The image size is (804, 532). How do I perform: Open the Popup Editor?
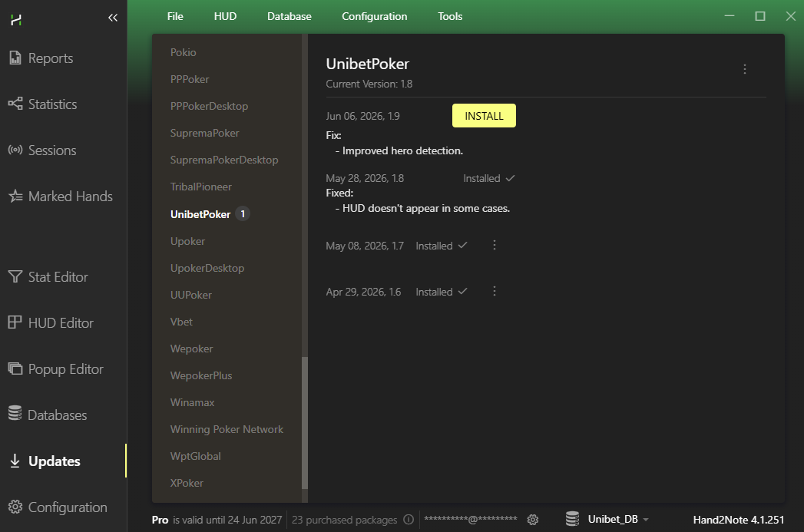pyautogui.click(x=56, y=369)
